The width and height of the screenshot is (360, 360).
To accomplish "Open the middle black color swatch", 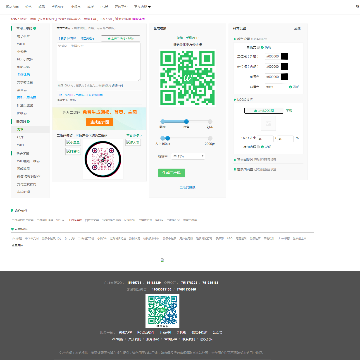I will pyautogui.click(x=284, y=66).
